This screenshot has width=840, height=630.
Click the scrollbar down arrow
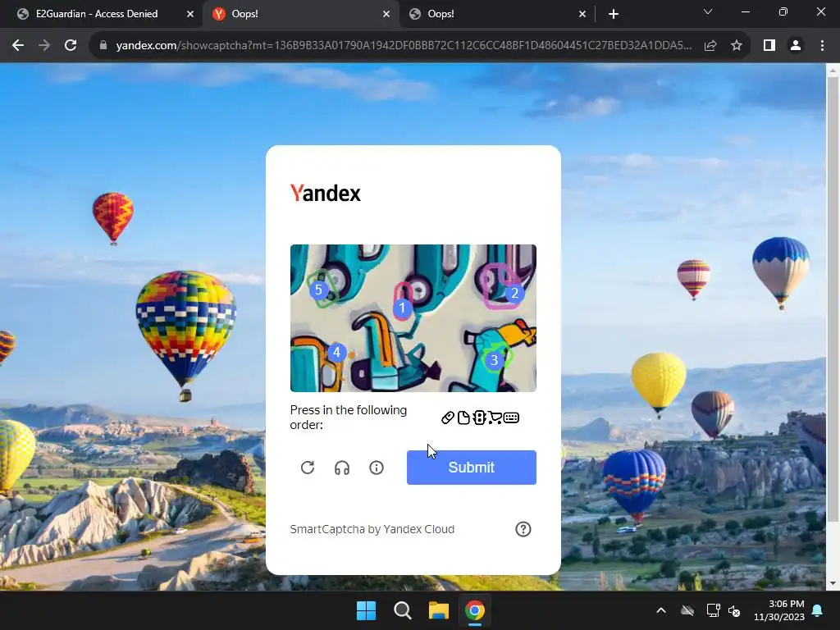click(x=833, y=583)
